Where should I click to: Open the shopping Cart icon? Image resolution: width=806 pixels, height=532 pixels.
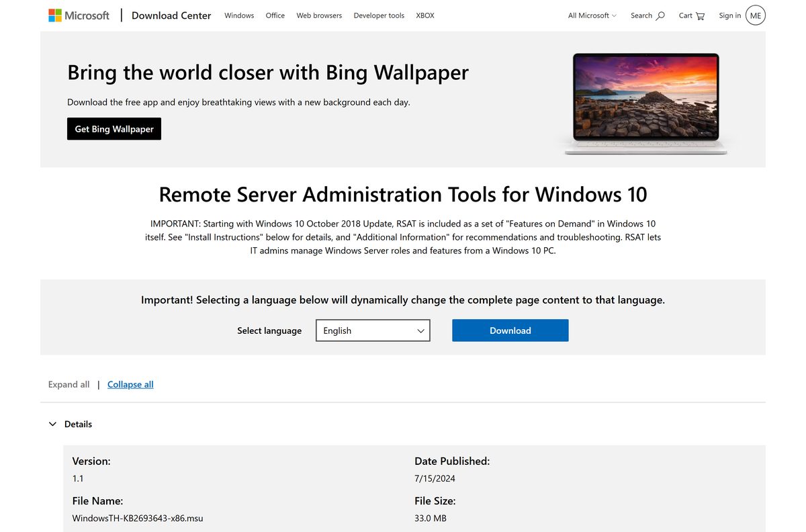coord(701,15)
